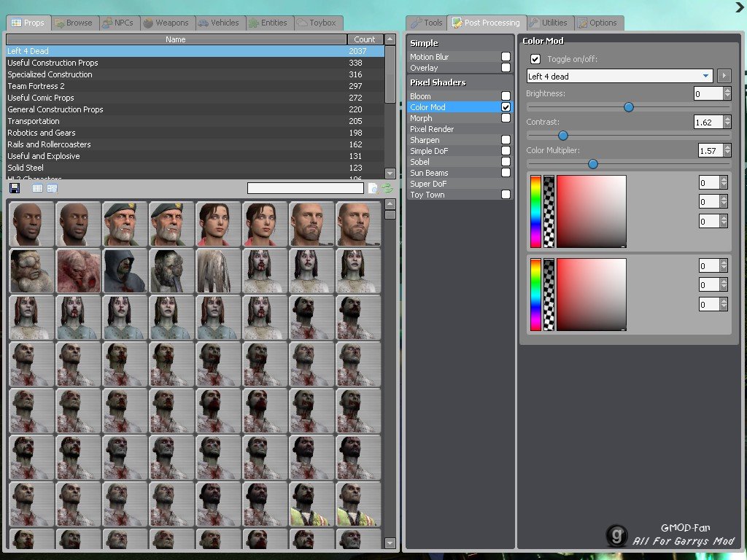Select the long white-haired Witch spawn icon
The image size is (747, 560).
(x=218, y=271)
